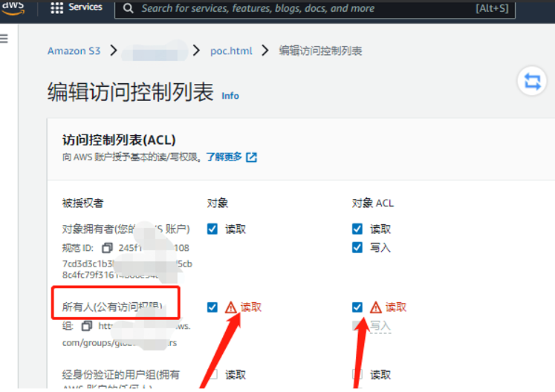Toggle authenticated users 对象 ACL 读取 checkbox

357,374
